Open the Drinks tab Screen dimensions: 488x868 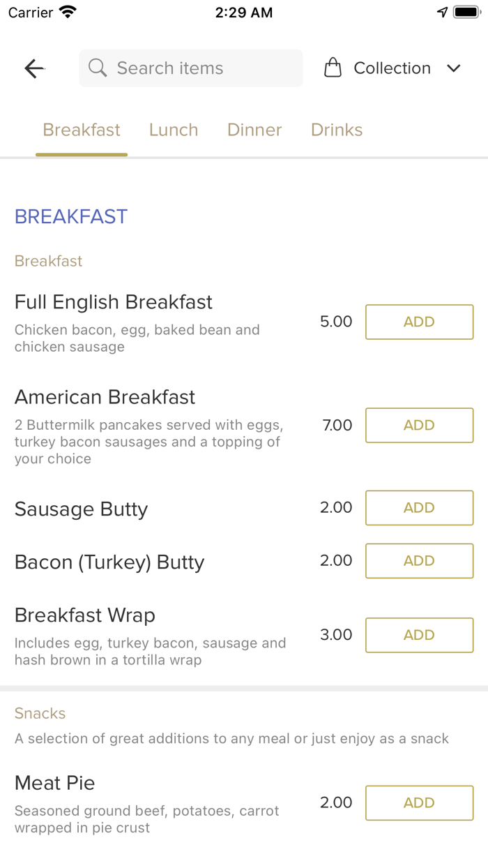[337, 130]
